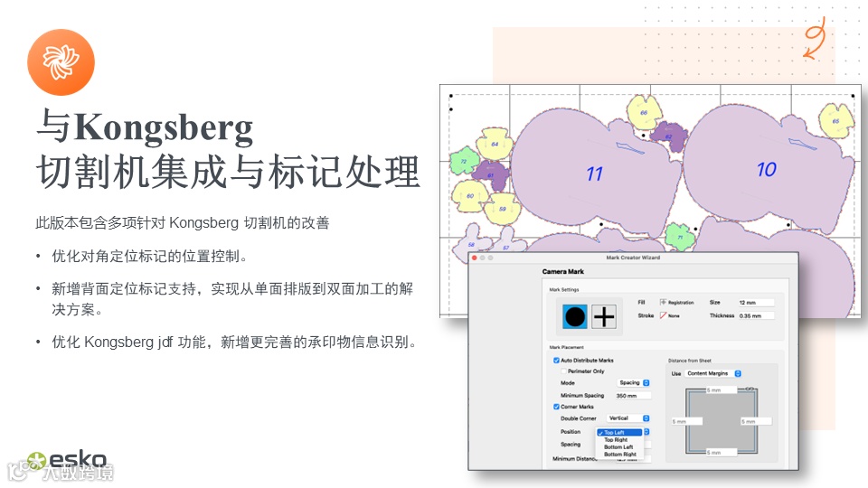Select the dark purple shape numbered 61

(491, 175)
